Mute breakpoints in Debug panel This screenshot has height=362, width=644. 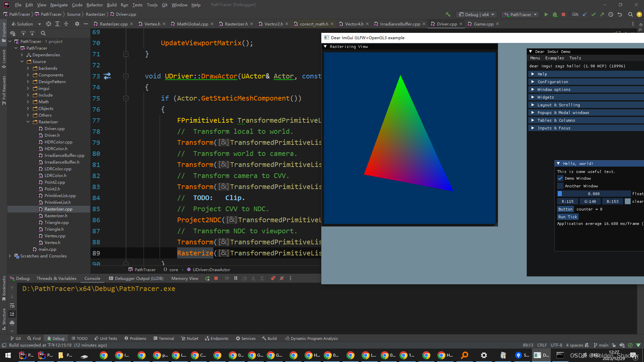click(282, 278)
